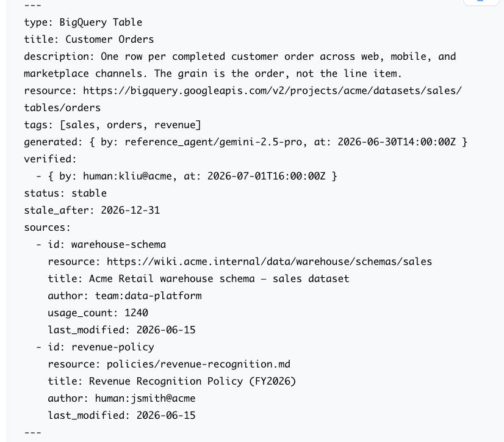Click the 'revenue-policy' source id
This screenshot has height=442, width=504.
(112, 347)
